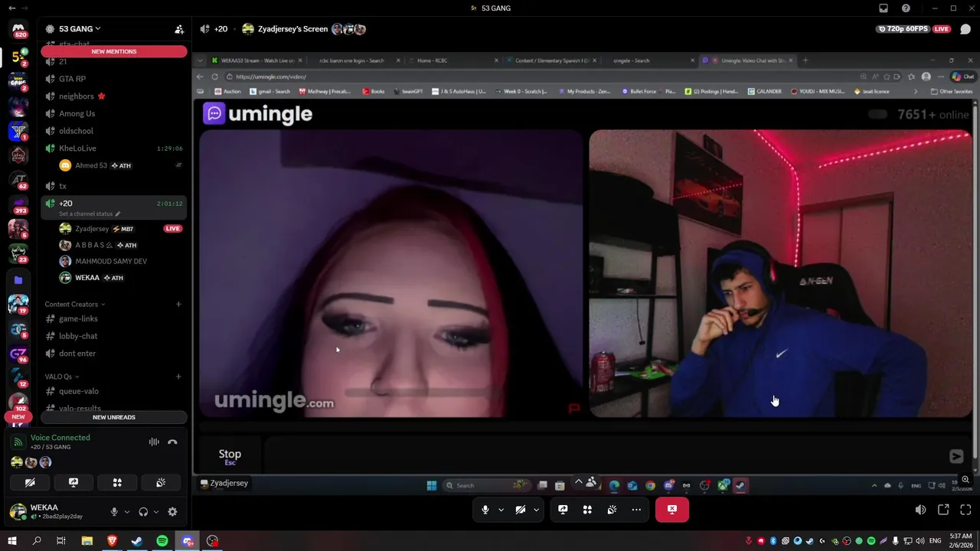Mute the stream volume speaker icon

coord(920,510)
